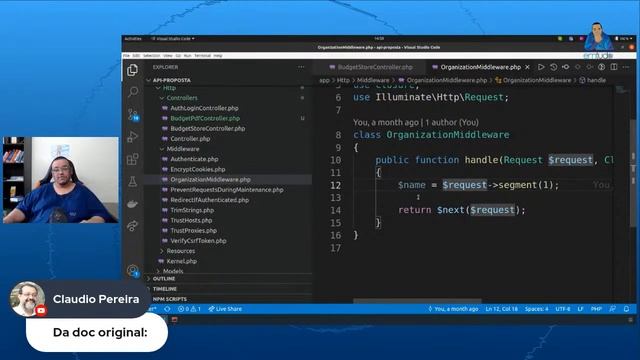This screenshot has width=640, height=360.
Task: Open the Live Share view icon
Action: pyautogui.click(x=133, y=226)
